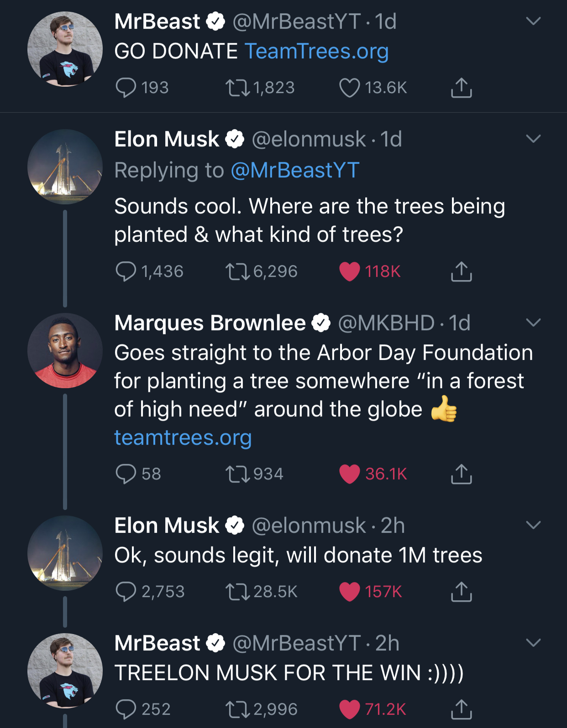This screenshot has width=567, height=728.
Task: Open reply composer on Elon's 1M trees tweet
Action: point(127,592)
